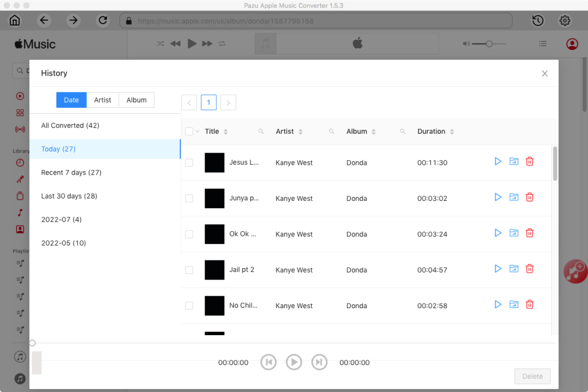
Task: Play the Jesus Lord converted track
Action: (498, 162)
